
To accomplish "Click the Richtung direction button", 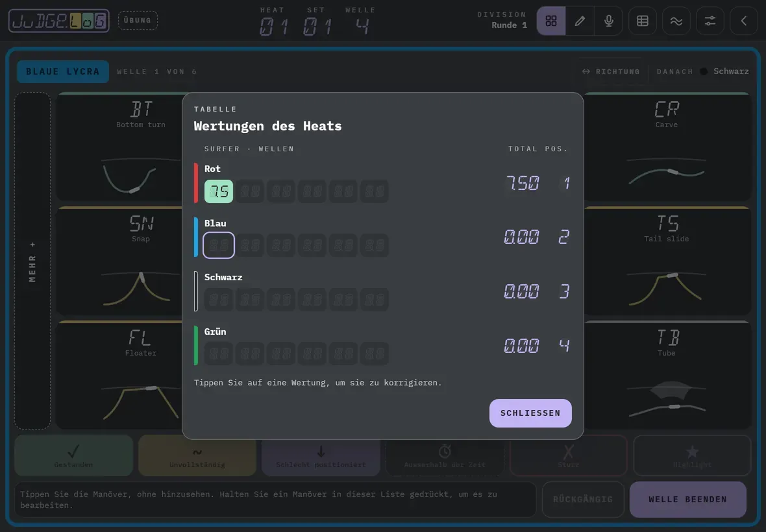I will [x=611, y=72].
